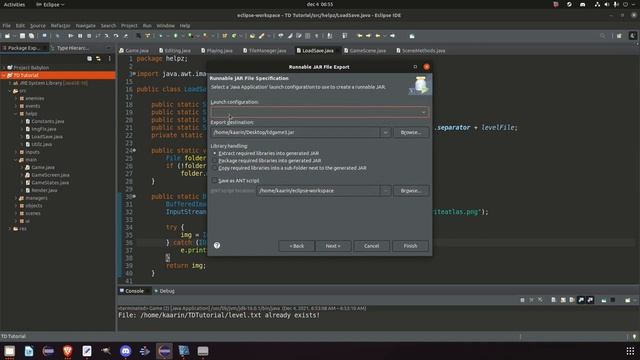The image size is (640, 360).
Task: Click Browse for ANT script location
Action: (x=411, y=191)
